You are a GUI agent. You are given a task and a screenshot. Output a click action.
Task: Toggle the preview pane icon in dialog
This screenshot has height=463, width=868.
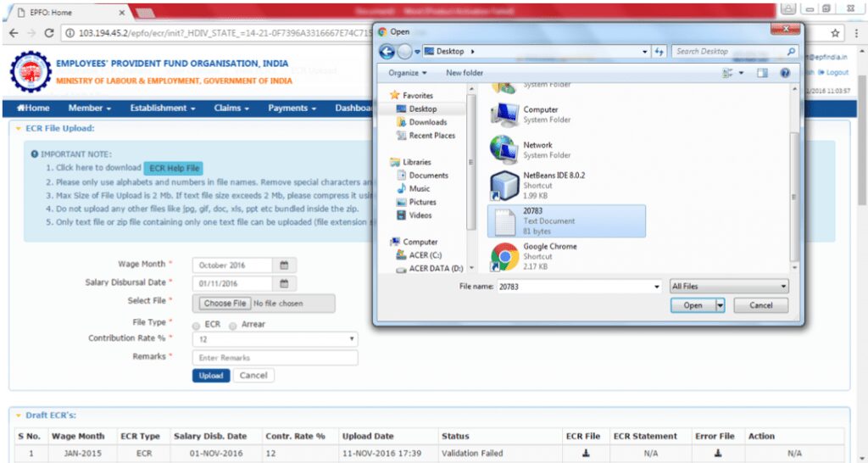[764, 73]
